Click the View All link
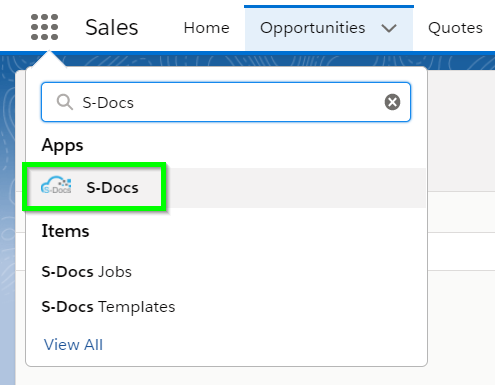This screenshot has height=385, width=495. (73, 345)
